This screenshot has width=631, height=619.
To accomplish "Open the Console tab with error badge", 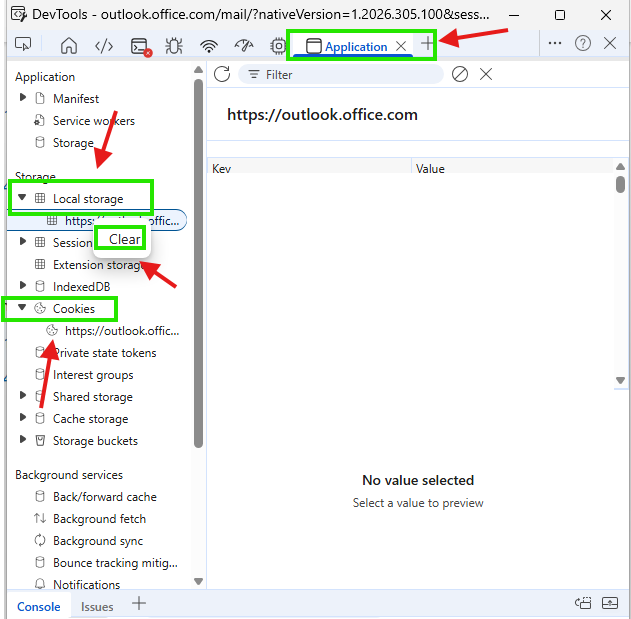I will [x=141, y=47].
